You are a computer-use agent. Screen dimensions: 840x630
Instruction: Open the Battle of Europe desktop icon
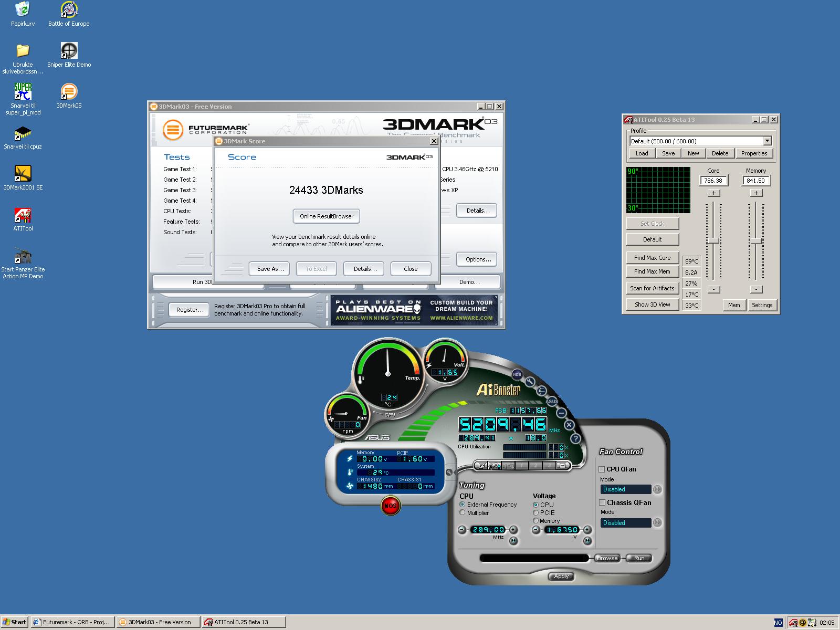[69, 14]
